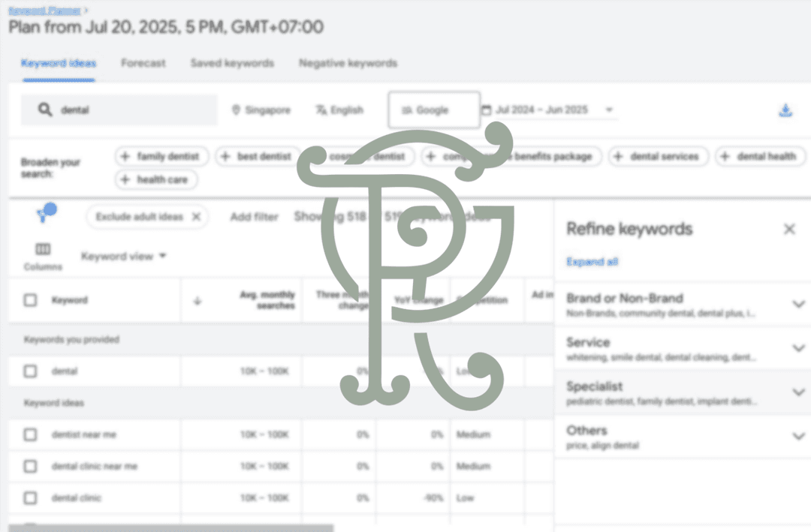The image size is (811, 532).
Task: Click the 'dental clinic near me' keyword text
Action: pyautogui.click(x=95, y=466)
